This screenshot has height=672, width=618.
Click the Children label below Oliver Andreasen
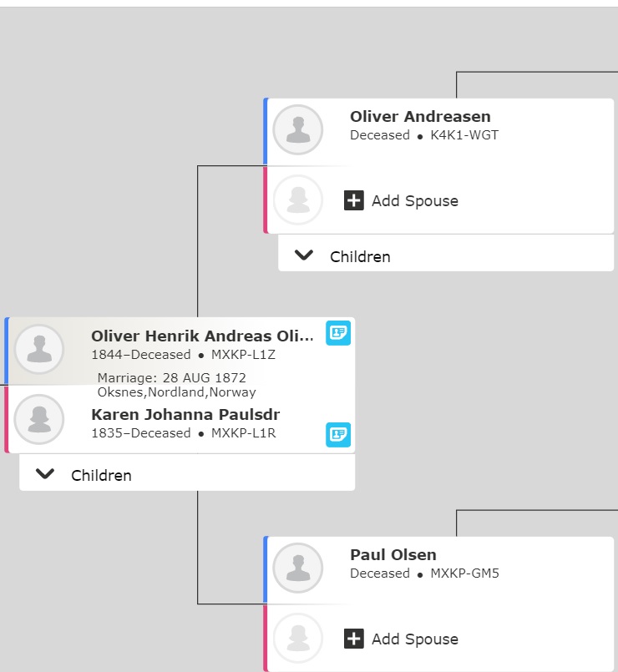tap(360, 257)
